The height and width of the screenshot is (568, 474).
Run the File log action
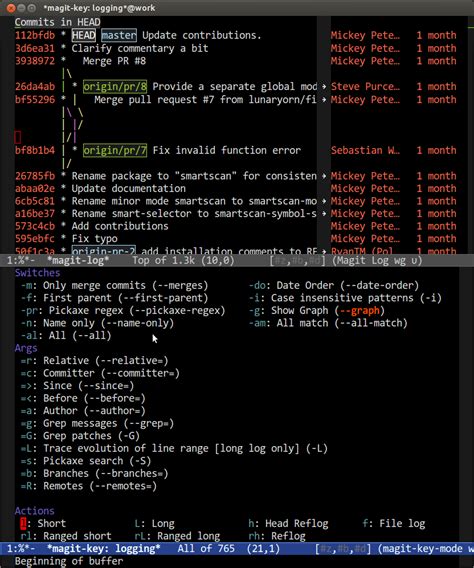pyautogui.click(x=394, y=524)
